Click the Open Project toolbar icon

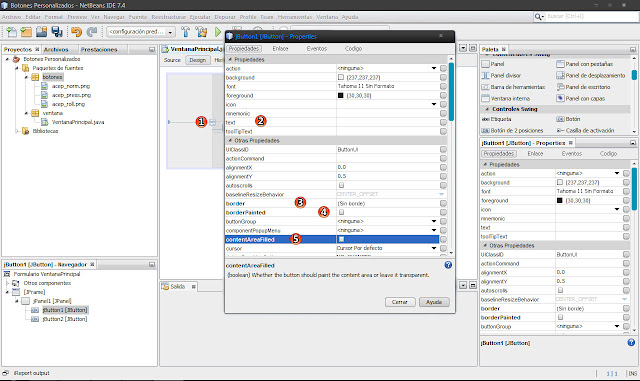coord(41,31)
